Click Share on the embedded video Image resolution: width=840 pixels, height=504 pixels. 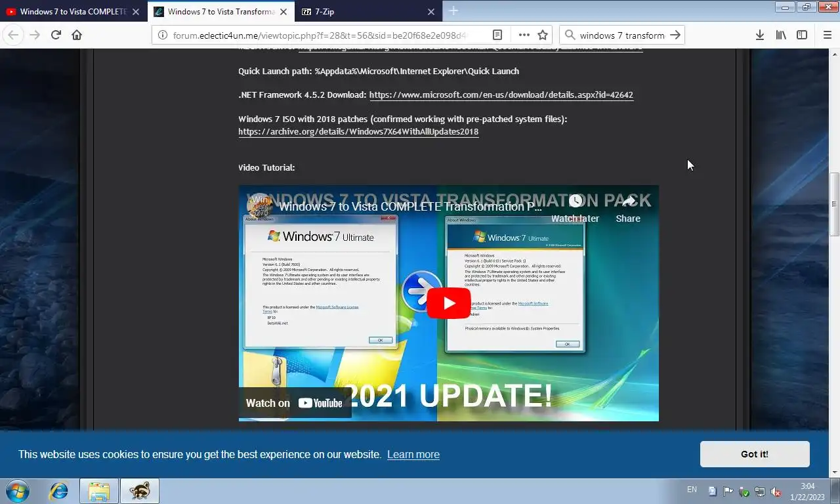tap(628, 209)
